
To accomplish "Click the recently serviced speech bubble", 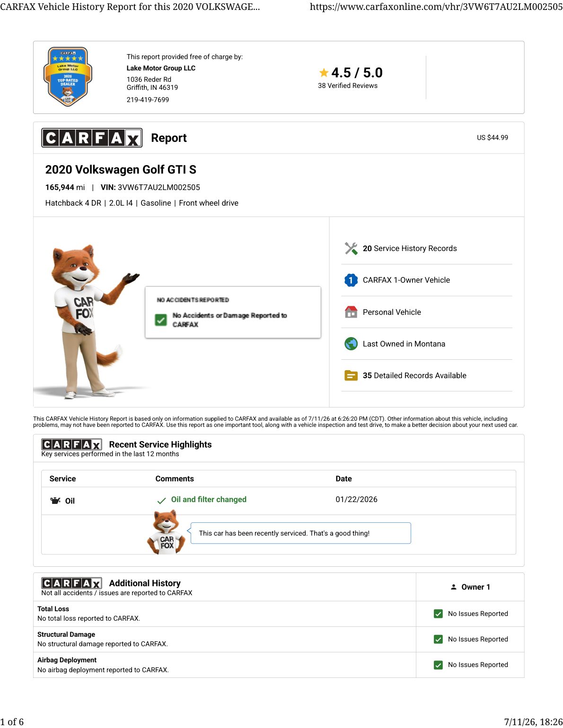I will point(300,533).
